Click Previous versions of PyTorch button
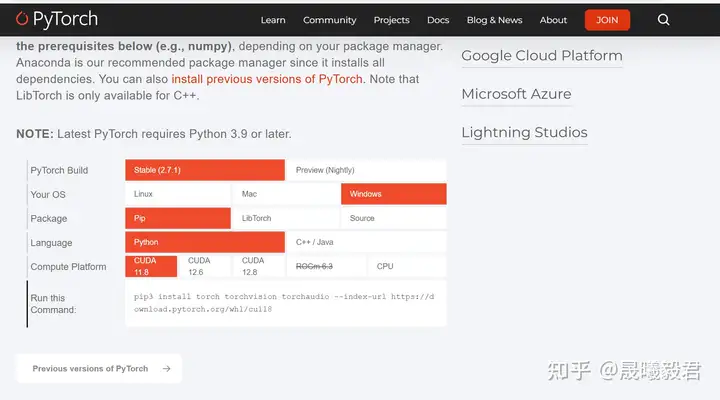Screen dimensions: 720x400 (99, 368)
